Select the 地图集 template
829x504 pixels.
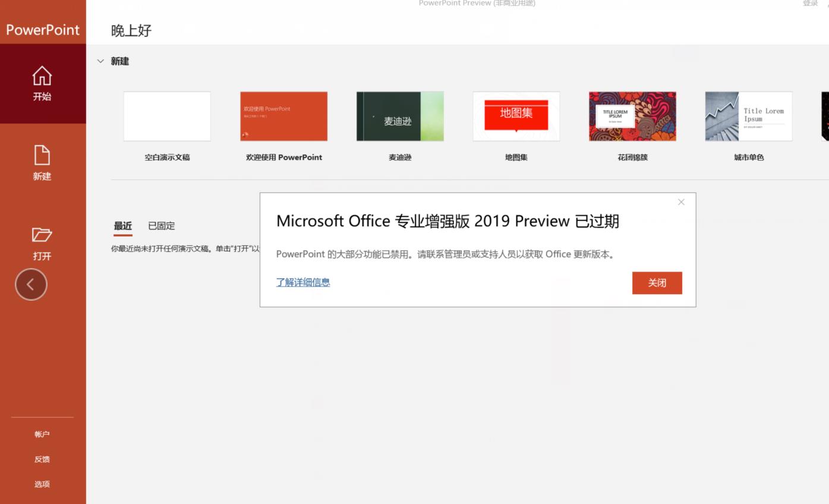pos(516,116)
